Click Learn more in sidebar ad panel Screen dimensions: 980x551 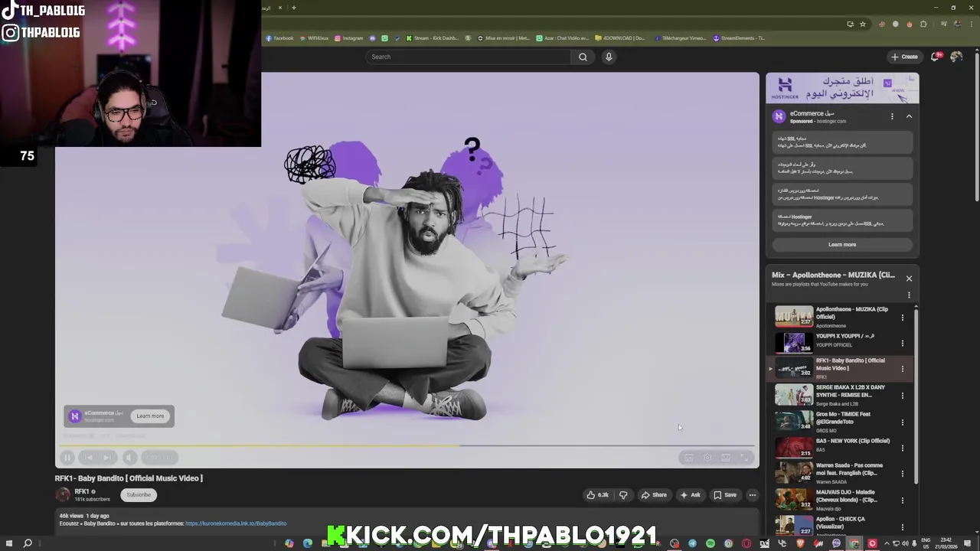pyautogui.click(x=842, y=245)
